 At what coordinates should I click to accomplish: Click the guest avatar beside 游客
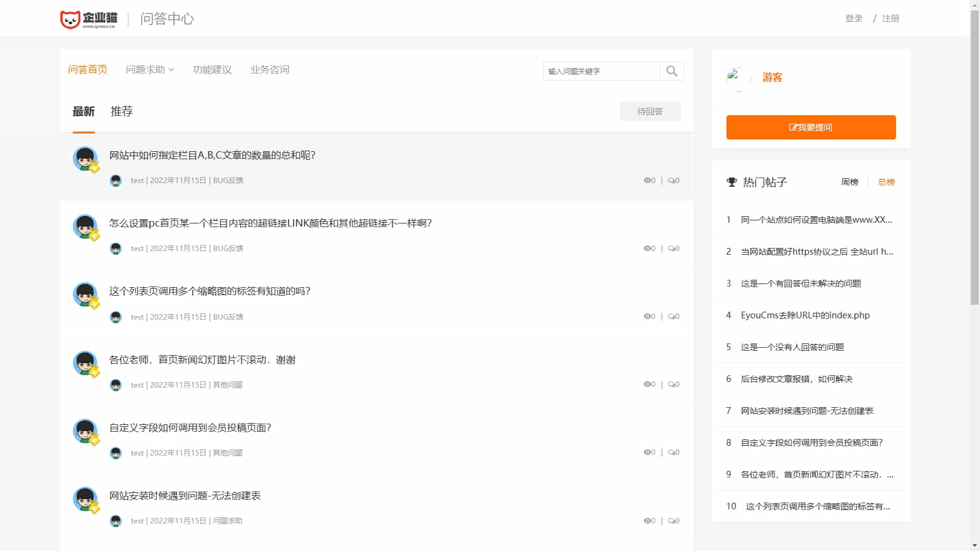[x=737, y=78]
